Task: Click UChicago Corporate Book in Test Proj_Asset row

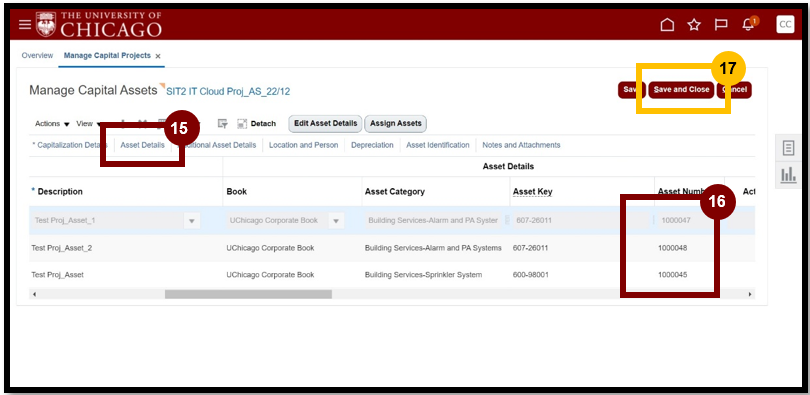Action: point(270,275)
